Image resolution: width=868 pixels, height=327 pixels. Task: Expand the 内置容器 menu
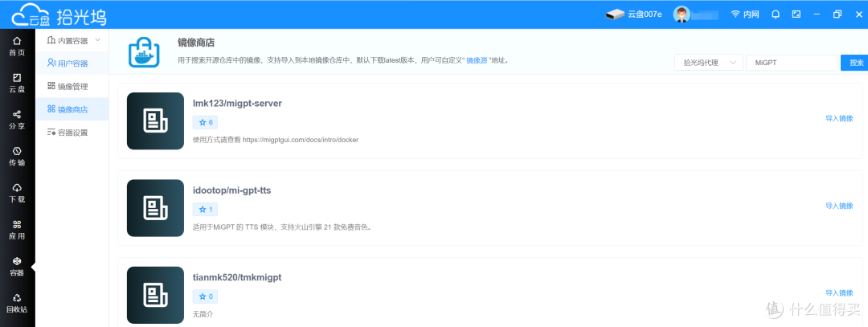click(x=72, y=40)
